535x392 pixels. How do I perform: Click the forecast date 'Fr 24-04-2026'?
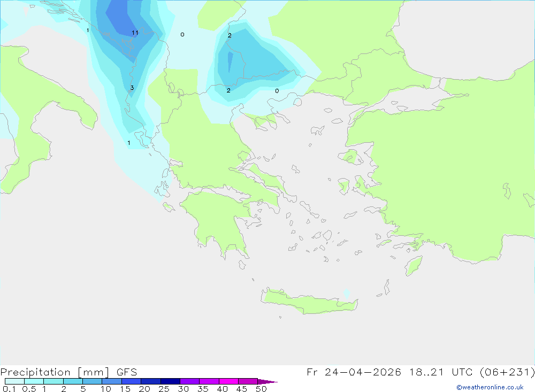tap(354, 372)
